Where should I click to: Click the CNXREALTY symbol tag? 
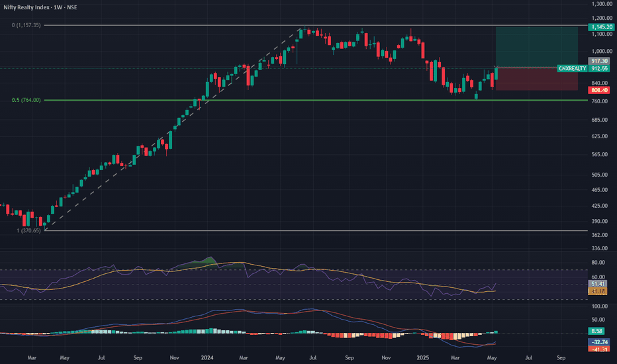[x=573, y=68]
